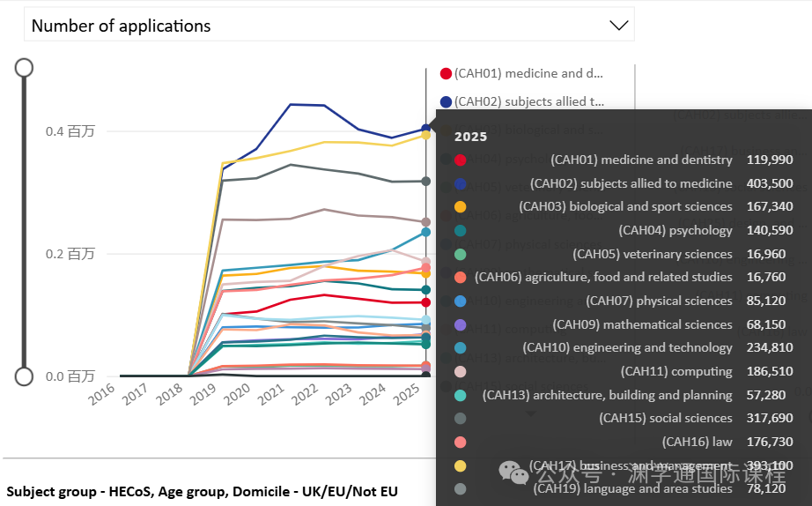Toggle the CAH02 subjects allied legend blue dot
Viewport: 812px width, 506px height.
point(446,101)
